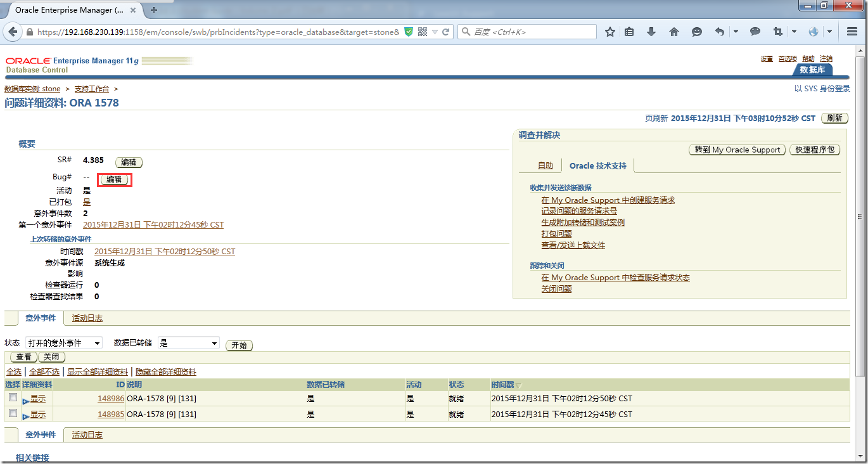Click the chat bubble toolbar icon
868x464 pixels.
[755, 32]
